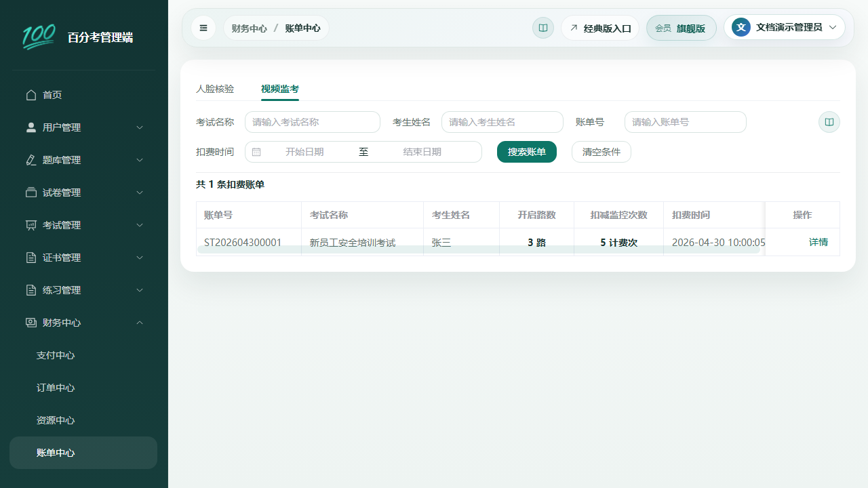Screen dimensions: 868x488
Task: Click the 扣减监控次数 column header
Action: 619,215
